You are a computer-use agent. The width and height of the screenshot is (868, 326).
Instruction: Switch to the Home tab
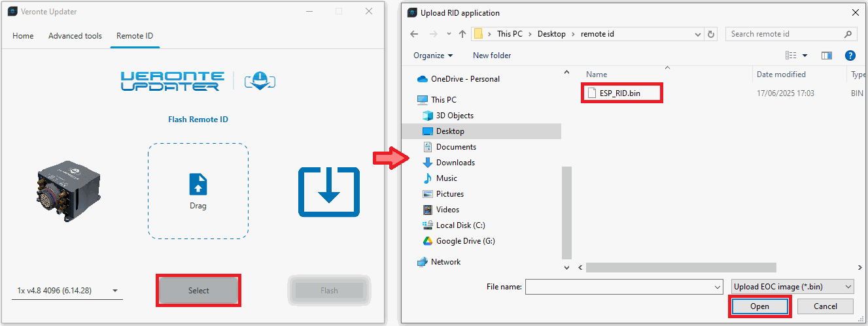click(x=23, y=36)
